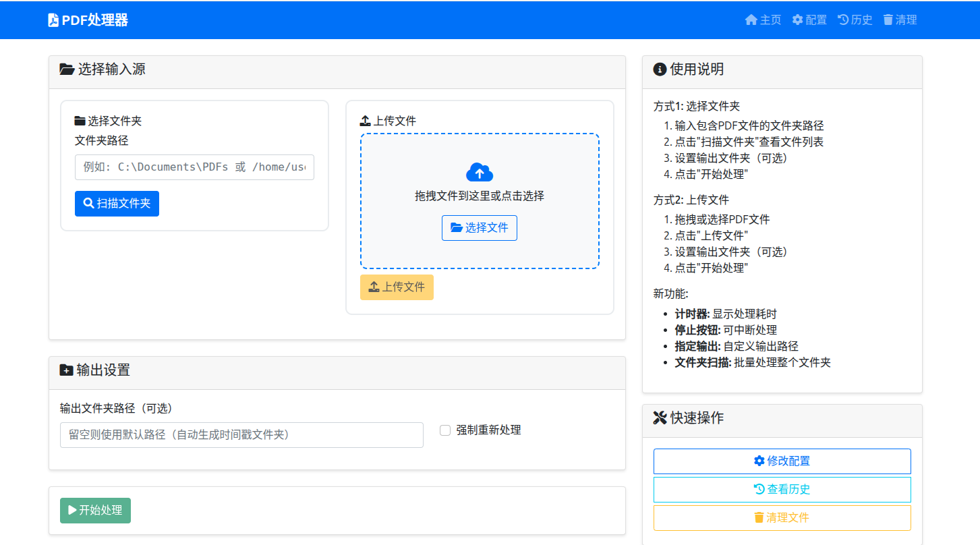Open 历史 from the top navigation

click(x=855, y=20)
